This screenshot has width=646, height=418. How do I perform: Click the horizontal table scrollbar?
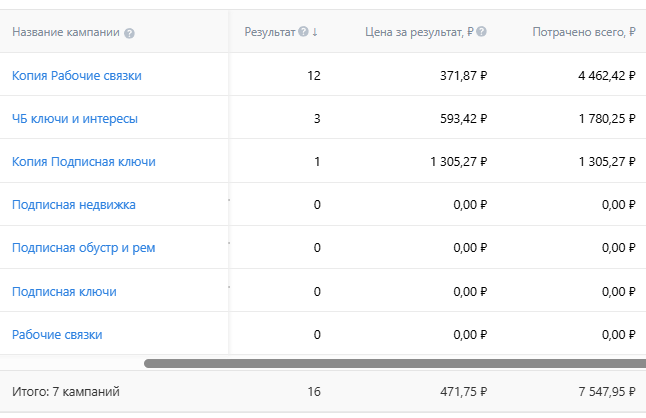(395, 364)
